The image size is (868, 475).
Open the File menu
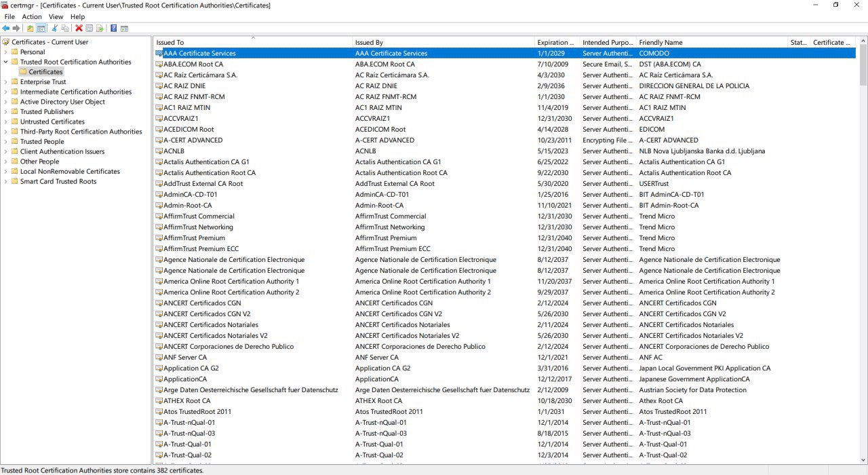pyautogui.click(x=9, y=16)
